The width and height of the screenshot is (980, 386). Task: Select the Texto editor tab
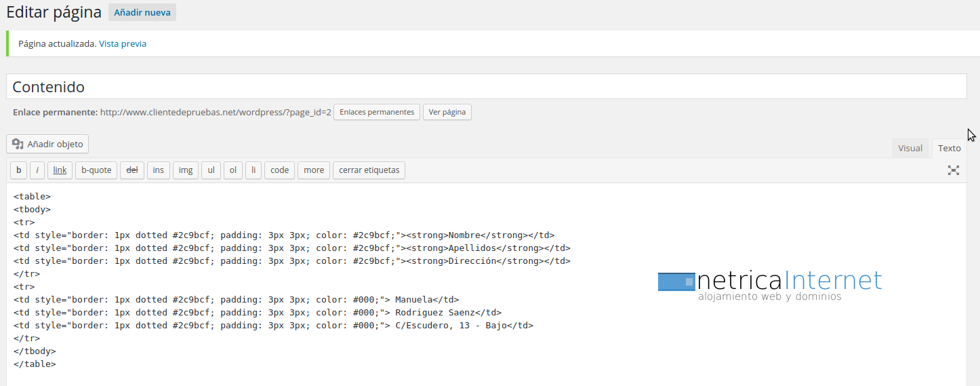tap(949, 148)
